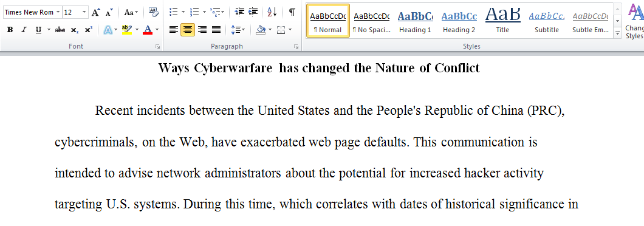Align text to the right

pyautogui.click(x=202, y=30)
